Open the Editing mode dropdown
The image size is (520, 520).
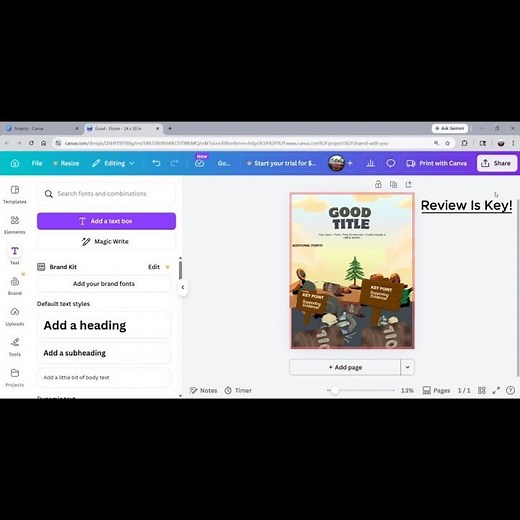[x=113, y=163]
